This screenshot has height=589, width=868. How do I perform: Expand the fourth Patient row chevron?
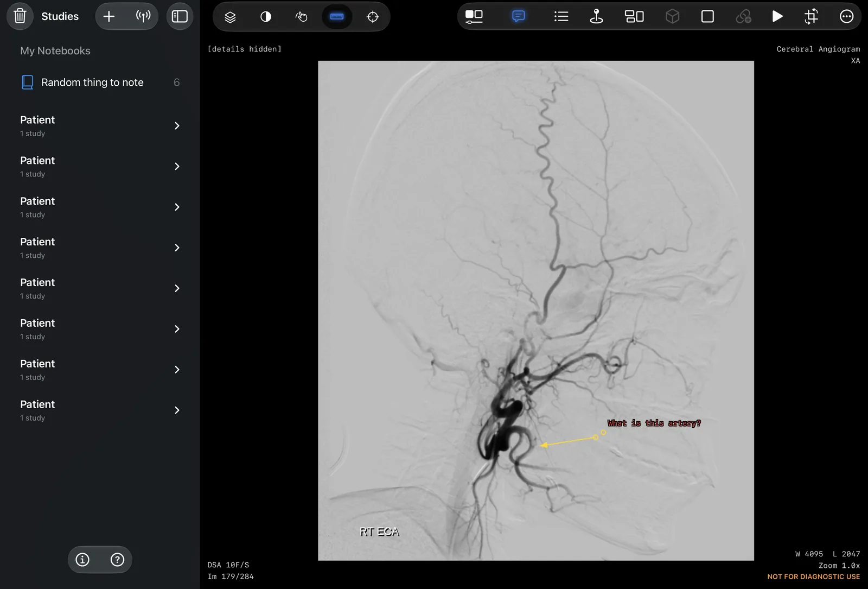pyautogui.click(x=177, y=248)
